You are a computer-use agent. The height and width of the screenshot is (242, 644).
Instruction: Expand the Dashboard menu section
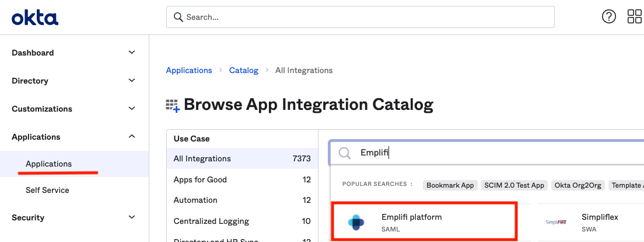[x=132, y=53]
